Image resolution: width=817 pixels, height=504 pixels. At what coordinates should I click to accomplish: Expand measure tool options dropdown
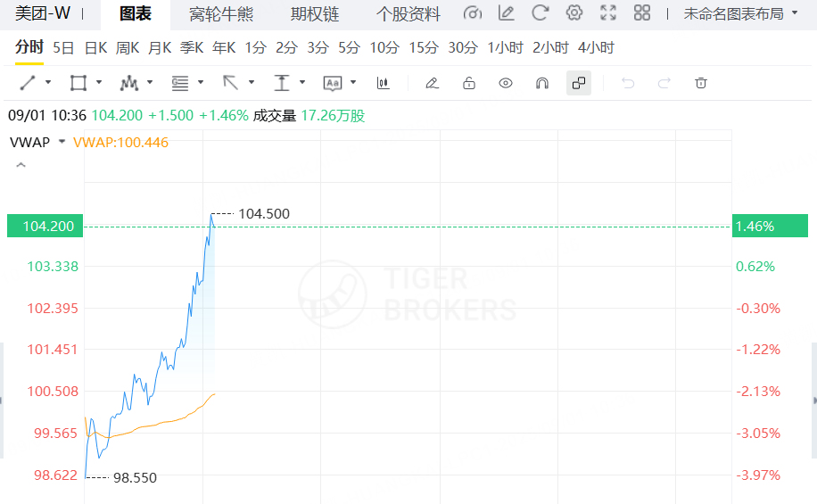click(x=302, y=82)
